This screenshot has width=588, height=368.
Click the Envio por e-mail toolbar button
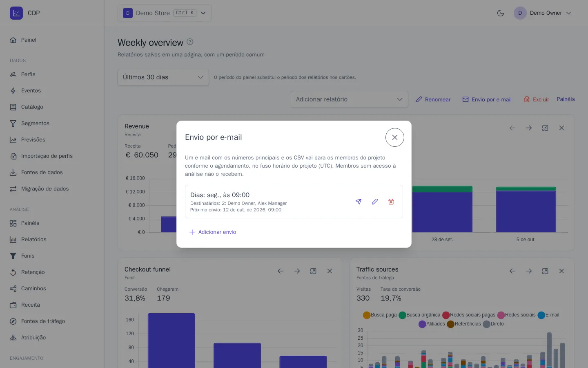pyautogui.click(x=487, y=99)
